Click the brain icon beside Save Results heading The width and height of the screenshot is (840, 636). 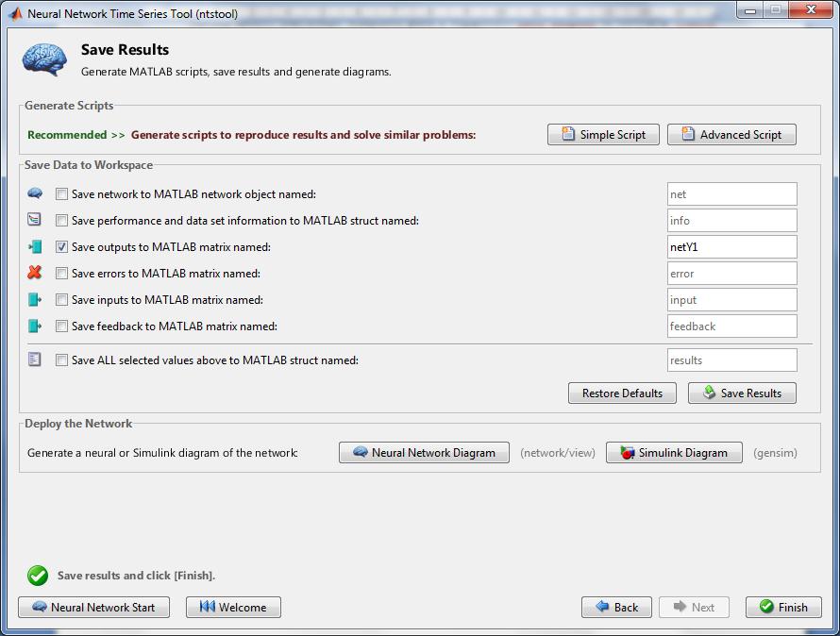point(44,59)
